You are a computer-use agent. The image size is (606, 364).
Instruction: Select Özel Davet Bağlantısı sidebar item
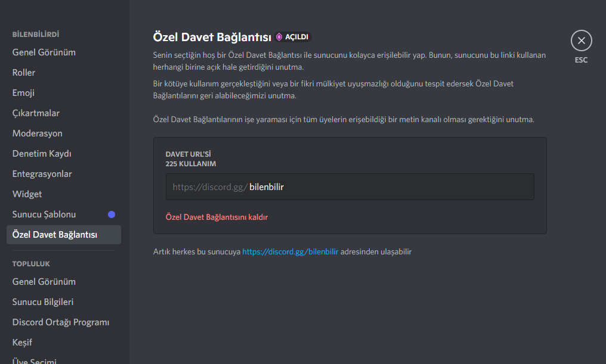(x=64, y=235)
